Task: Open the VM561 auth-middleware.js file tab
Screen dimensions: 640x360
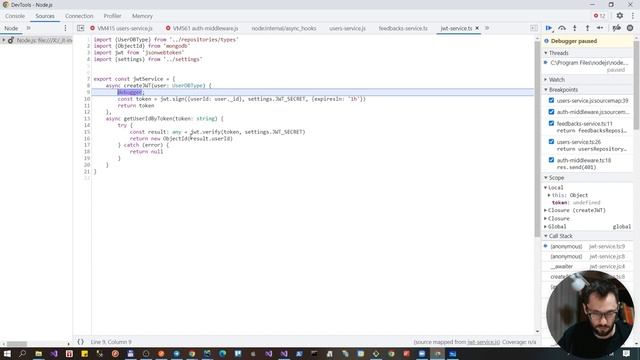Action: (202, 28)
